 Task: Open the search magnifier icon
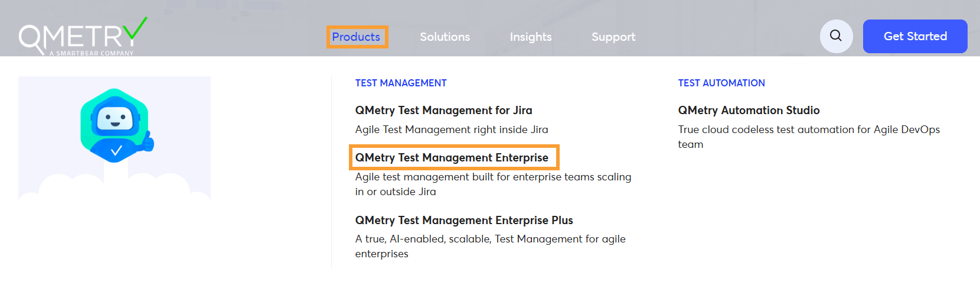coord(836,36)
